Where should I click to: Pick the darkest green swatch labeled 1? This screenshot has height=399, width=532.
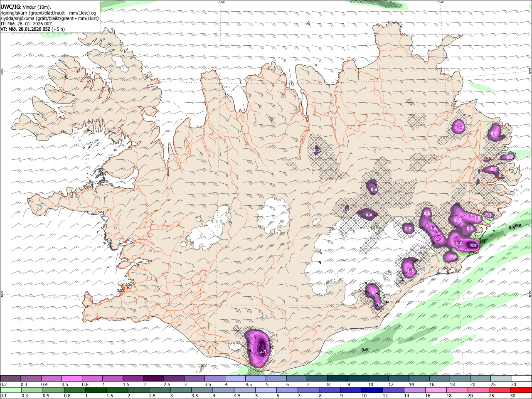click(x=96, y=390)
